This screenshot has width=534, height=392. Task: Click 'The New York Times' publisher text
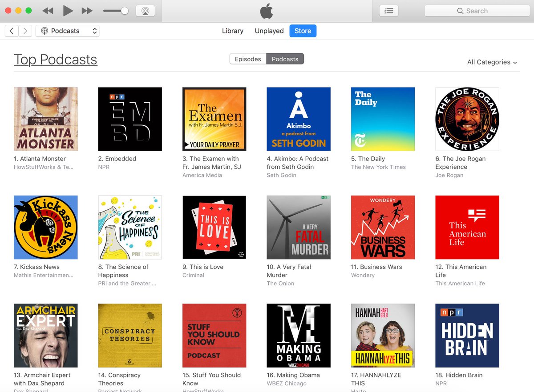tap(378, 167)
